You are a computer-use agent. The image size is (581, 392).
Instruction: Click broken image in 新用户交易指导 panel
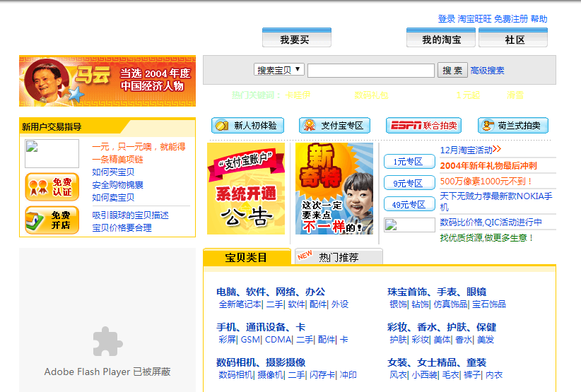(x=52, y=153)
